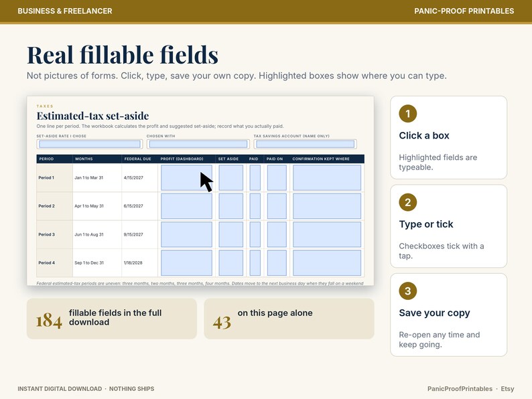Viewport: 532px width, 399px height.
Task: Tick the Paid box for Period 1
Action: point(255,177)
